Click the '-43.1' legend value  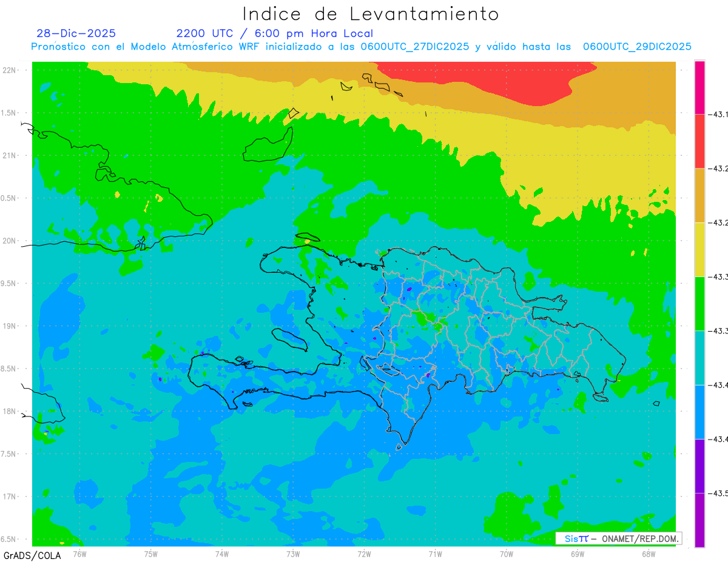[x=718, y=114]
